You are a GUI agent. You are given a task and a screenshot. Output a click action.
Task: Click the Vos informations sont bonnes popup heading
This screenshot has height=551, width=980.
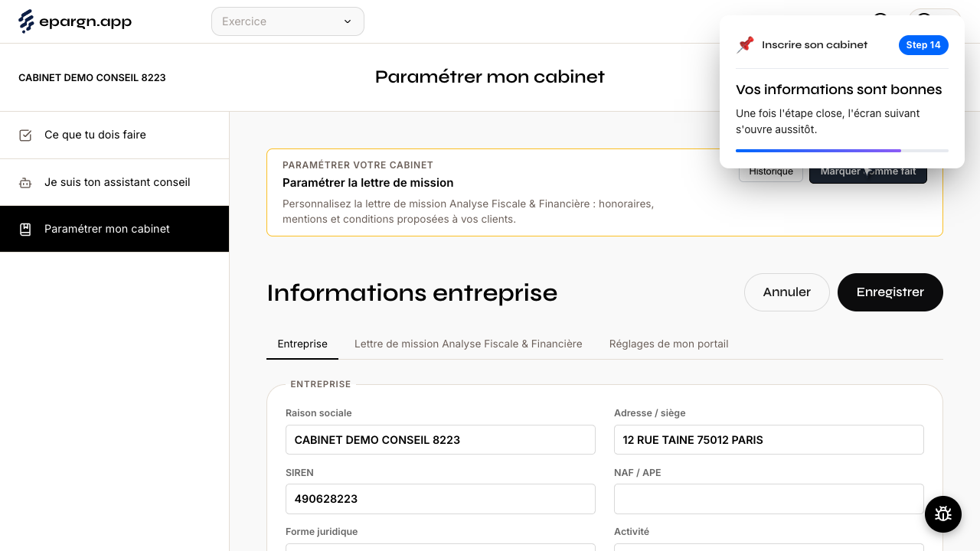(x=839, y=90)
